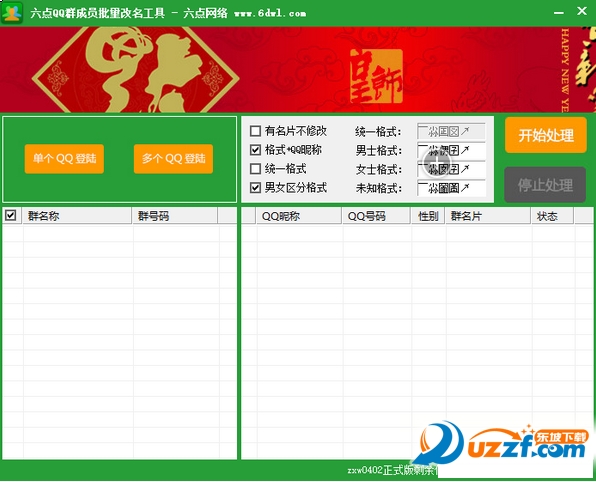Enable 有名片不修改 checkbox
This screenshot has width=596, height=482.
[255, 131]
